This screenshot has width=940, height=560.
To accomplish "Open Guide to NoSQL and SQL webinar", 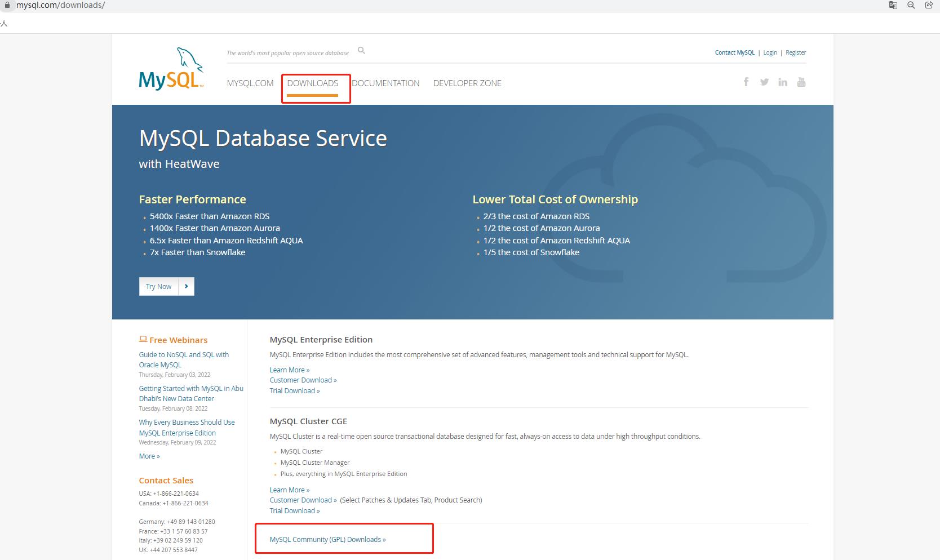I will (x=184, y=359).
